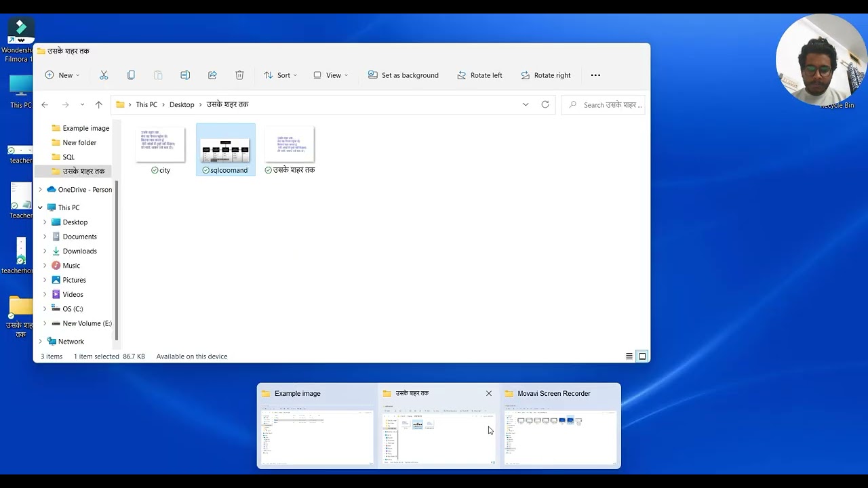This screenshot has height=488, width=868.
Task: Open the New dropdown menu
Action: pos(62,75)
